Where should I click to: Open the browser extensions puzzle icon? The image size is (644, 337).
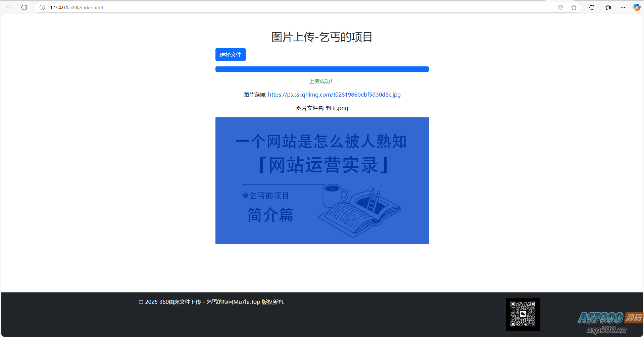(592, 7)
